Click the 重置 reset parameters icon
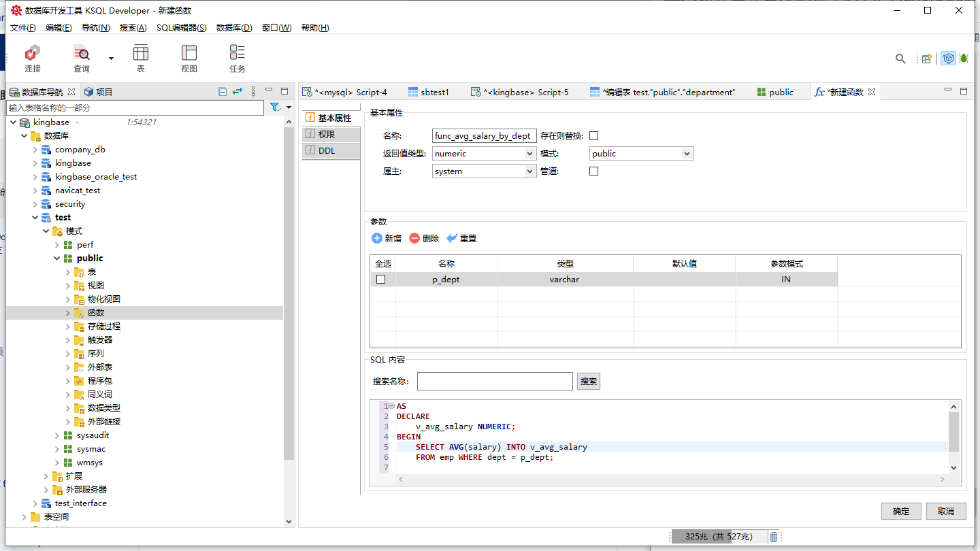Image resolution: width=980 pixels, height=551 pixels. coord(453,238)
